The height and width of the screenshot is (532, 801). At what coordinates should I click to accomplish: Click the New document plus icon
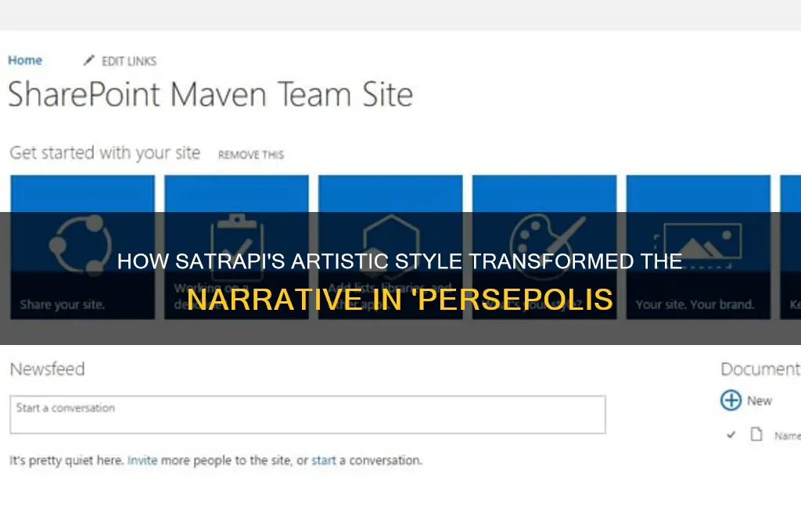click(x=731, y=400)
